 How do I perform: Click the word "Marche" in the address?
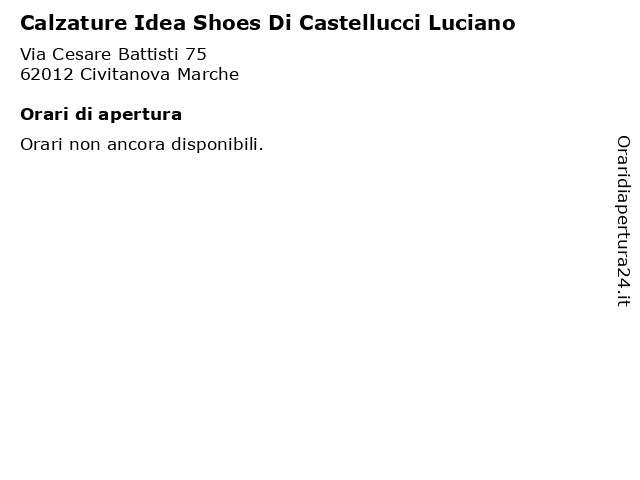pos(208,74)
